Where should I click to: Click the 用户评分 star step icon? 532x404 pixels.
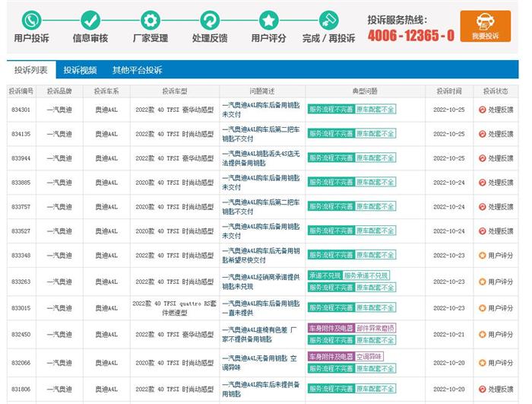click(269, 20)
